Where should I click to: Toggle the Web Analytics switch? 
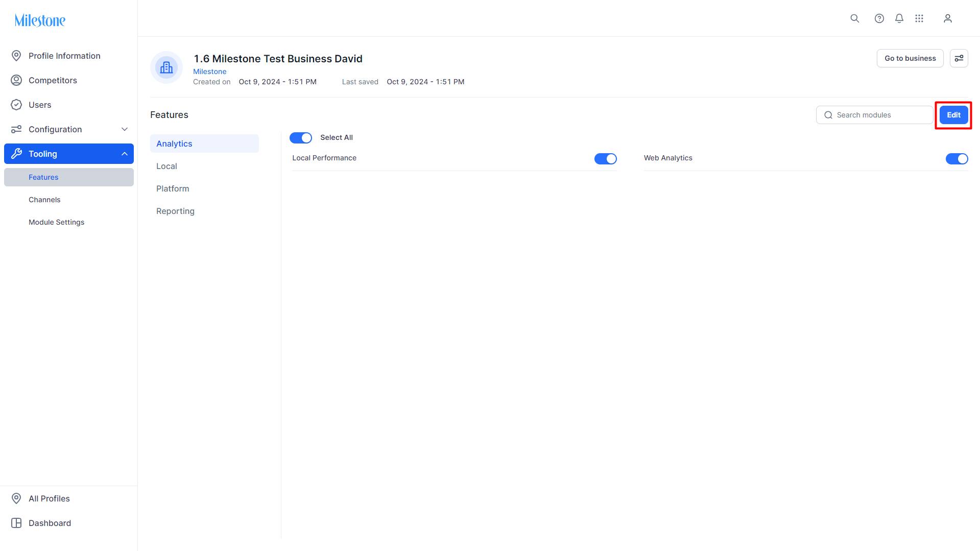coord(957,159)
